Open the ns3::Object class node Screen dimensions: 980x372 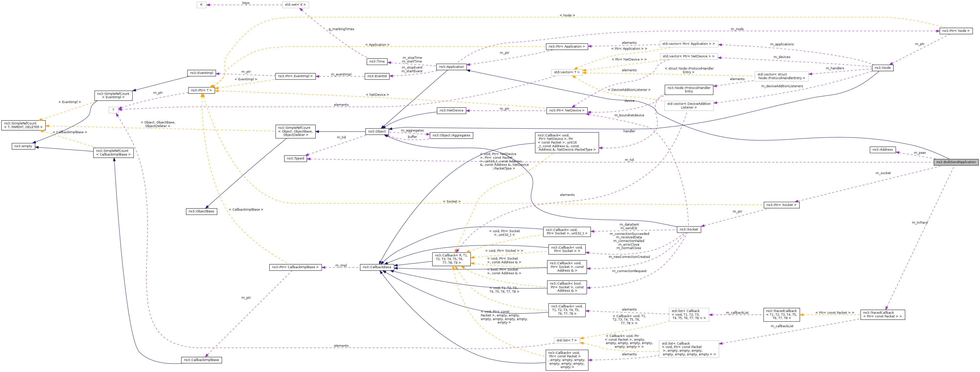pyautogui.click(x=377, y=131)
